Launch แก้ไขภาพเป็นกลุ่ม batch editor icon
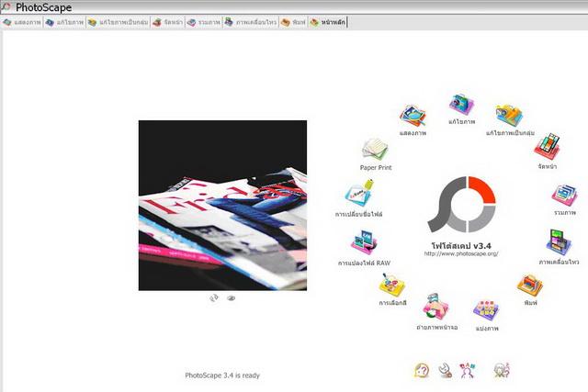This screenshot has height=392, width=588. pyautogui.click(x=509, y=116)
